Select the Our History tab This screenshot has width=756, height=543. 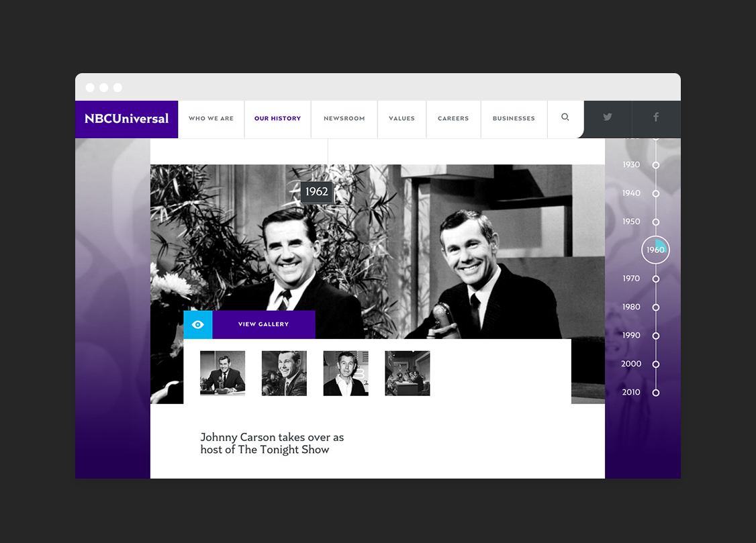pyautogui.click(x=278, y=119)
